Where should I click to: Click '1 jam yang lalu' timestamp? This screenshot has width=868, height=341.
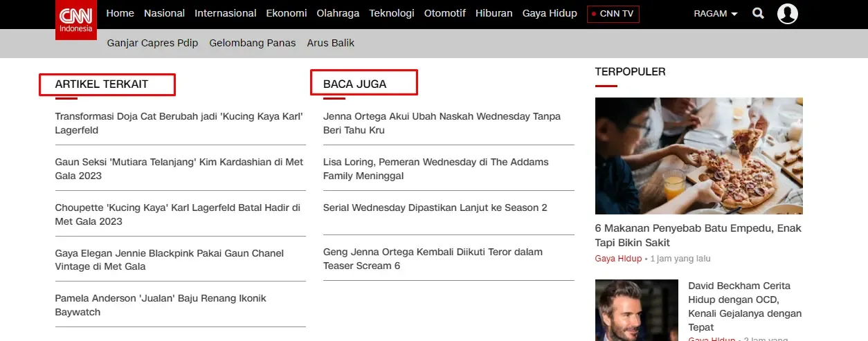pos(680,259)
